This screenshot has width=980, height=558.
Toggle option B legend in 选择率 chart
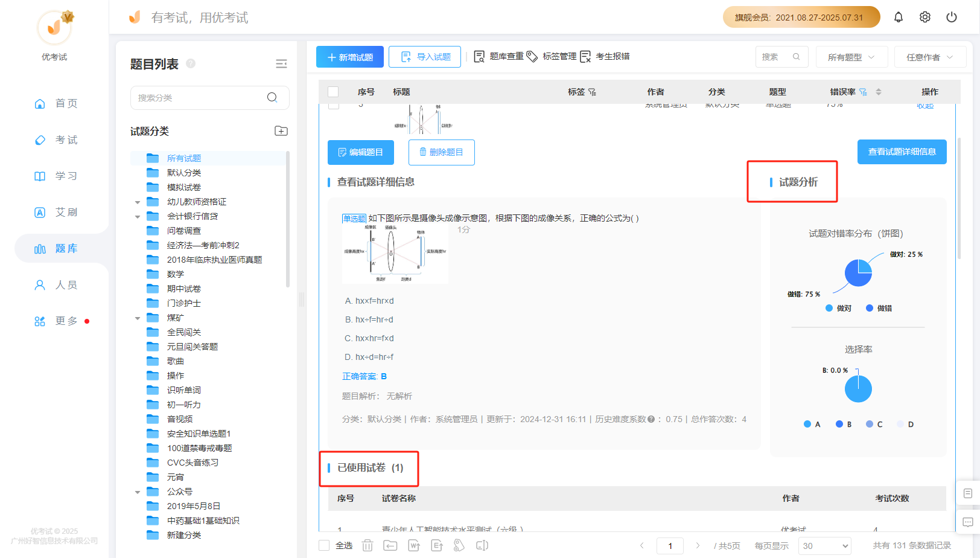(x=844, y=424)
